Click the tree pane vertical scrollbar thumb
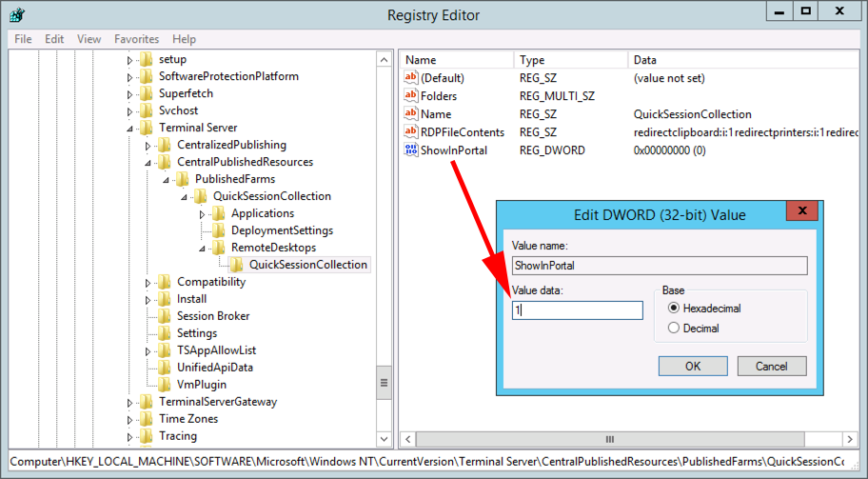Viewport: 868px width, 479px height. click(x=384, y=383)
